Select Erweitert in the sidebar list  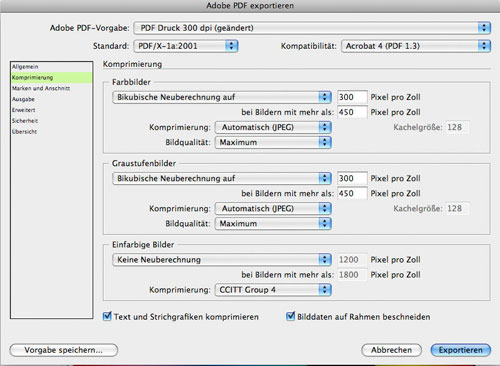52,110
